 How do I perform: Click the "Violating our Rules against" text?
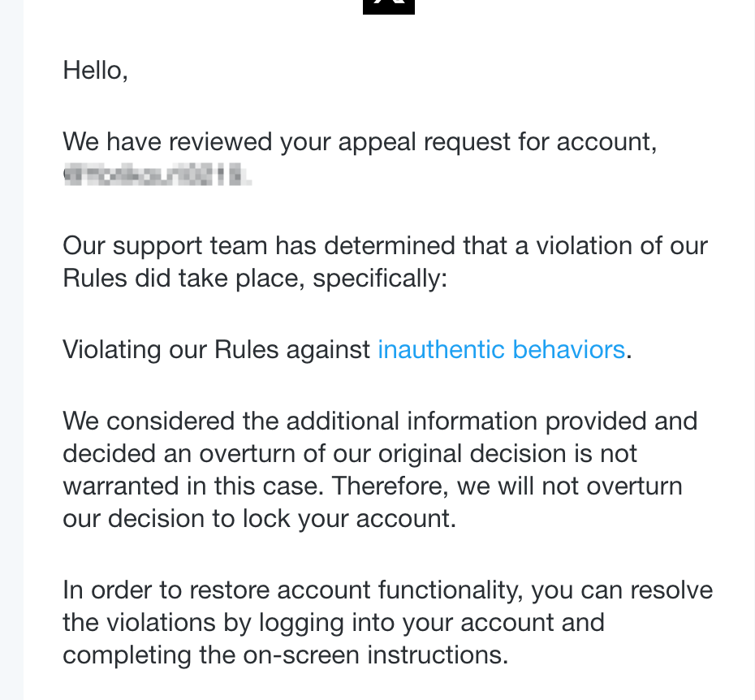click(216, 350)
